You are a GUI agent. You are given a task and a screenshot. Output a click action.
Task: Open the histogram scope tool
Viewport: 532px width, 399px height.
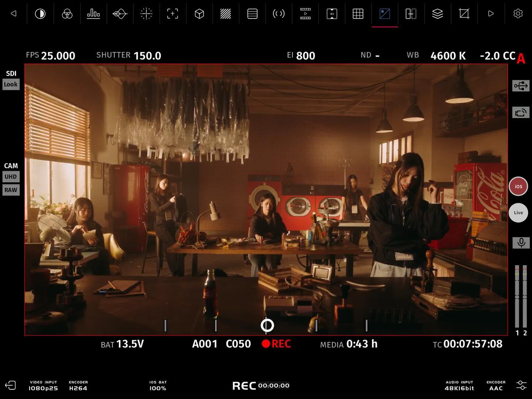coord(93,14)
